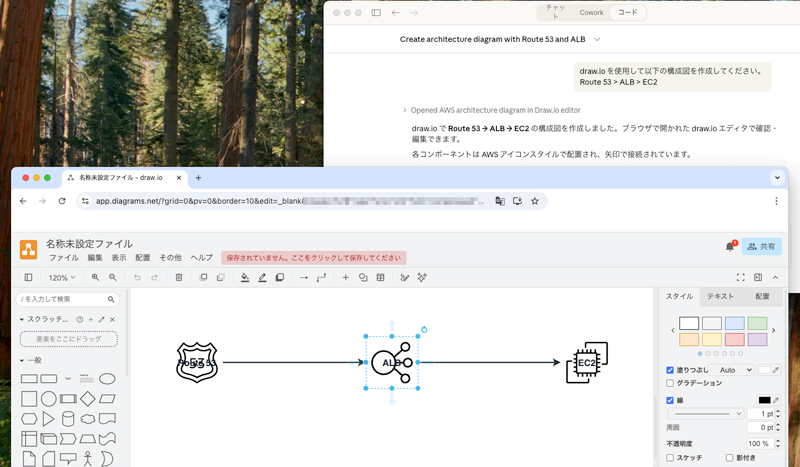Screen dimensions: 800x467
Task: Toggle the format panel icon
Action: tap(758, 277)
